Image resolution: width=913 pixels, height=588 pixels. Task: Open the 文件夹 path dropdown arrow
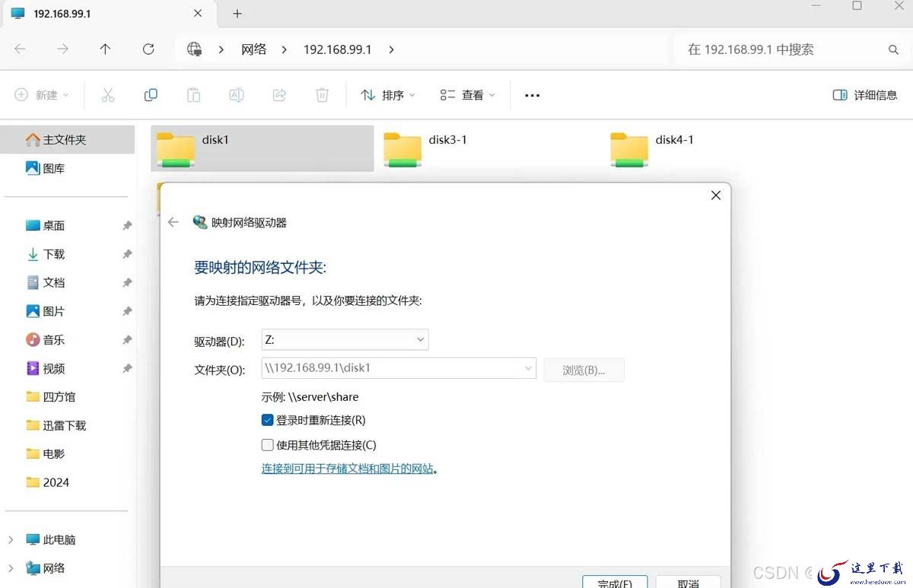coord(529,368)
